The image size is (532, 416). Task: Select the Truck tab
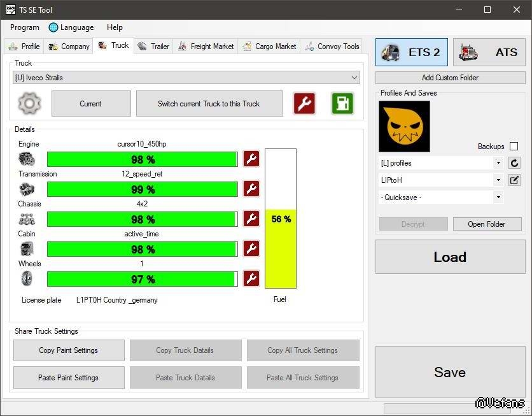pos(113,45)
